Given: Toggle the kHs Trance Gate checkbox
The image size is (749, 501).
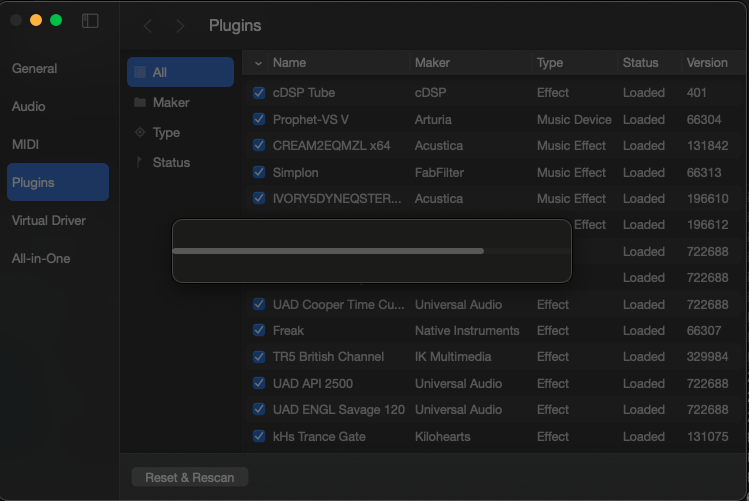Looking at the screenshot, I should (x=259, y=436).
